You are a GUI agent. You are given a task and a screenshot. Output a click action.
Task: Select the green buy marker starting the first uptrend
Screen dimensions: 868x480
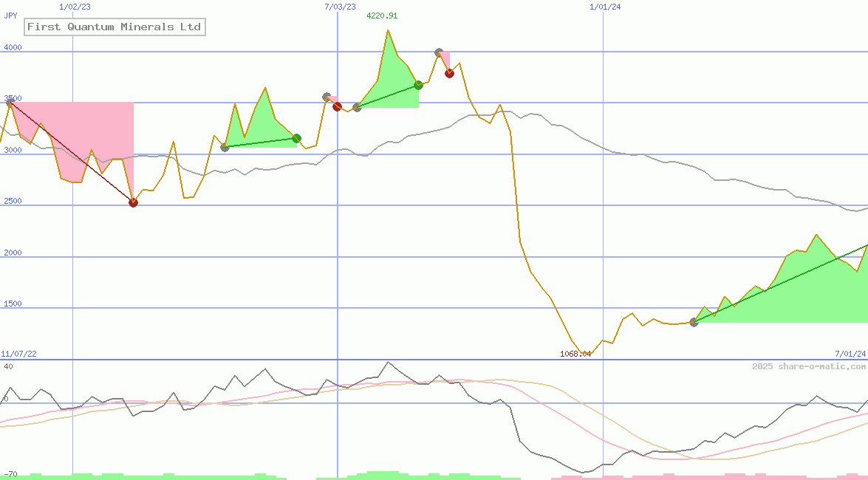pyautogui.click(x=224, y=148)
